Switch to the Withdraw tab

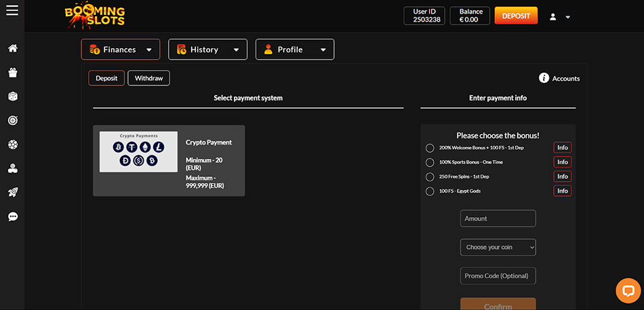pyautogui.click(x=148, y=78)
